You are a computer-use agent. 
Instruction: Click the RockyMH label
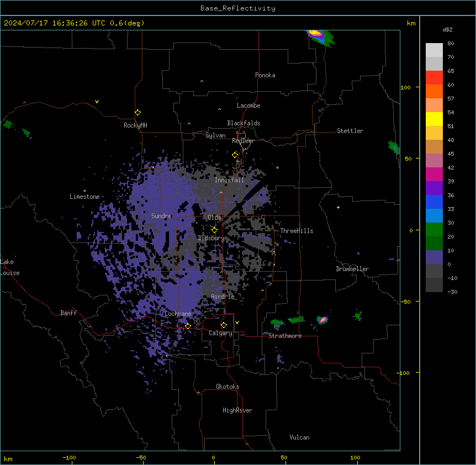point(135,125)
